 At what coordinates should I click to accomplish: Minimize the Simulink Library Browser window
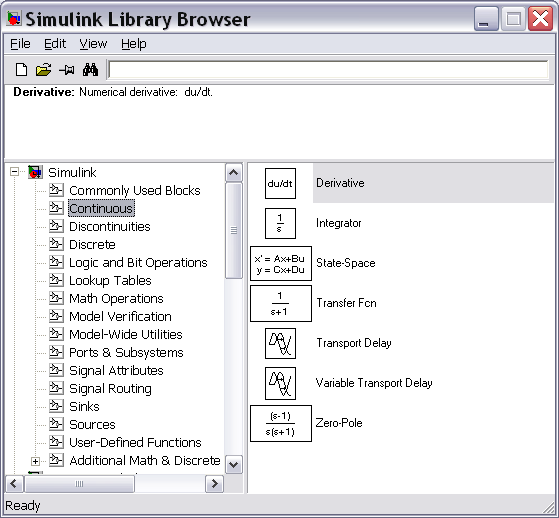(x=486, y=19)
